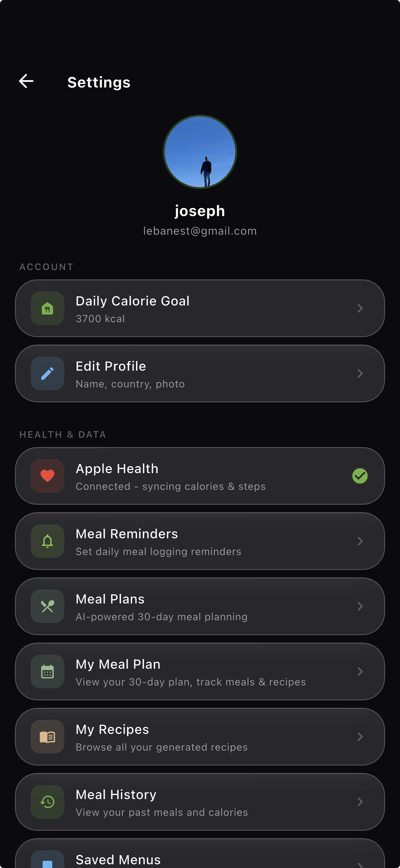Image resolution: width=400 pixels, height=868 pixels.
Task: Tap the Apple Health heart icon
Action: pos(47,476)
